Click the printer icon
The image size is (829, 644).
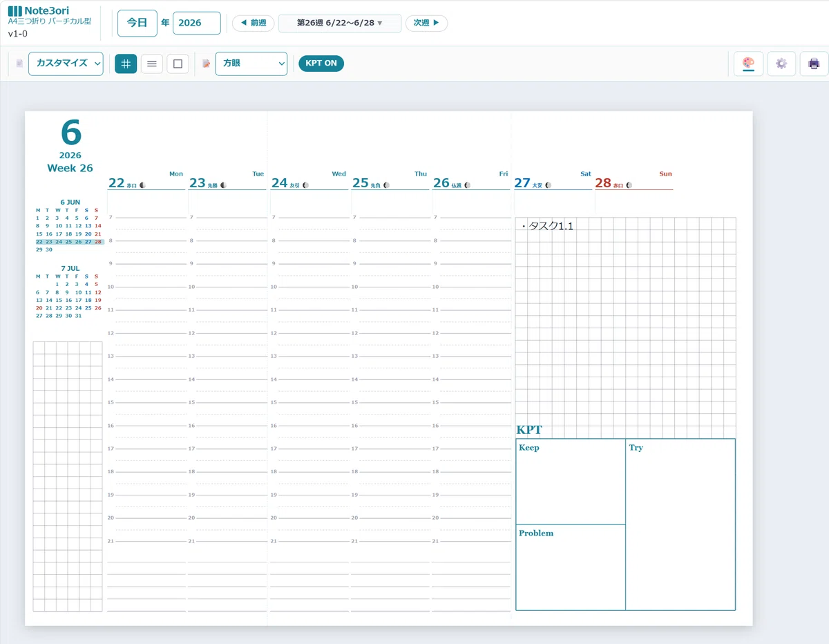pyautogui.click(x=814, y=64)
